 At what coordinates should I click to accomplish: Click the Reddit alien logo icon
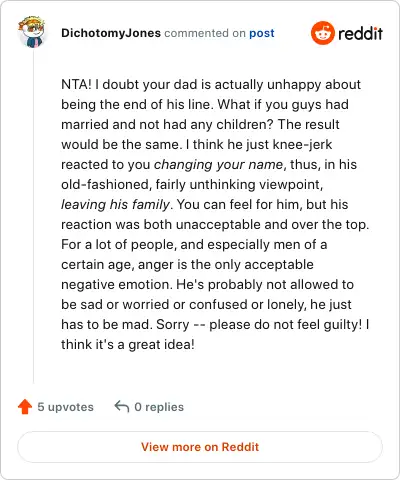coord(322,33)
